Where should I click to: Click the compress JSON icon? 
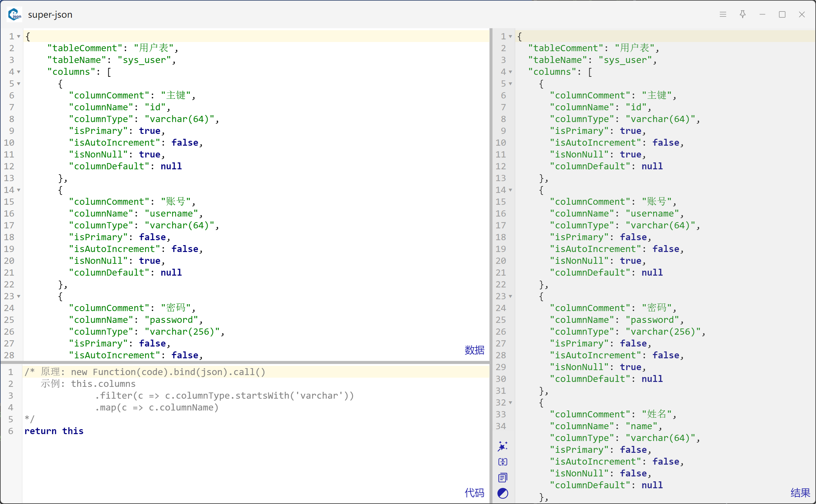503,462
